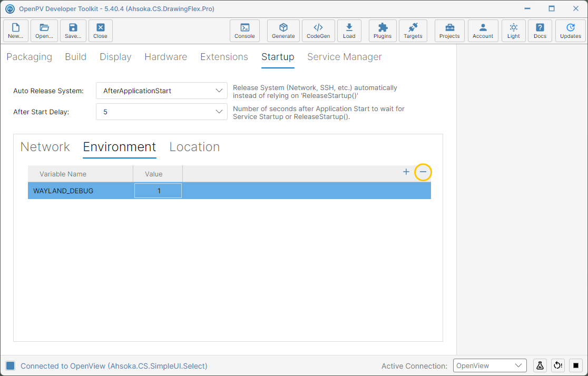Screen dimensions: 588x376
Task: Click the OpenPV logo in title bar
Action: coord(10,8)
